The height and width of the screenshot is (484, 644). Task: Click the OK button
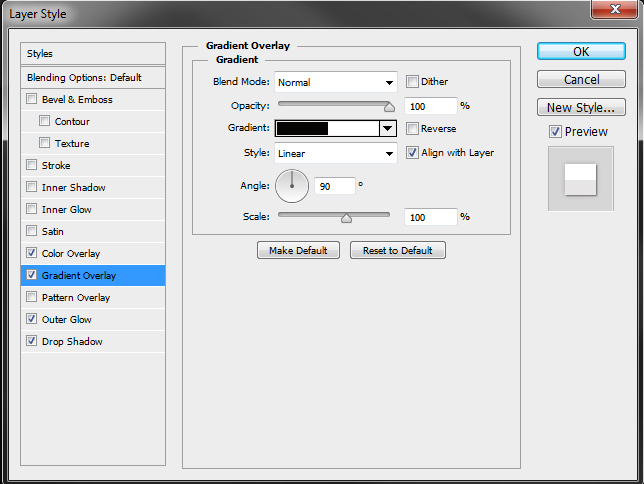581,52
